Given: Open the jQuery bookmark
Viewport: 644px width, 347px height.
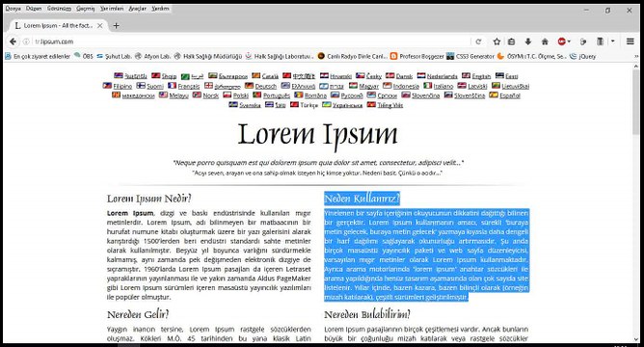Looking at the screenshot, I should (x=583, y=56).
